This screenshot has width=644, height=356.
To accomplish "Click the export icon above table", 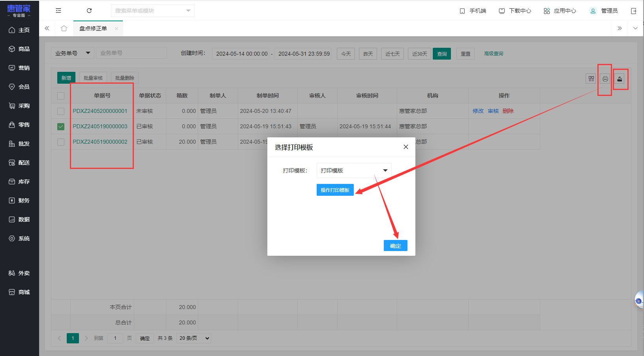I will point(620,79).
